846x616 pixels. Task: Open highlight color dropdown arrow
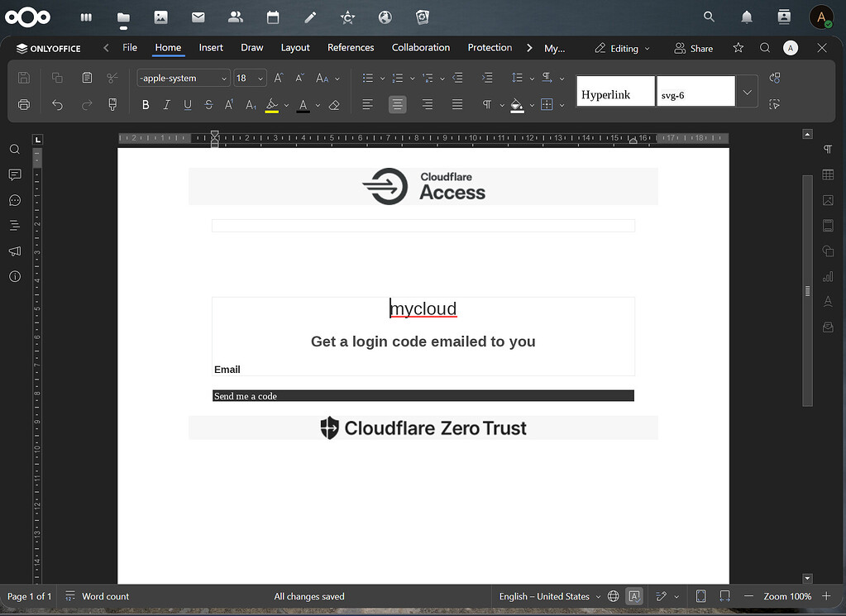point(286,105)
